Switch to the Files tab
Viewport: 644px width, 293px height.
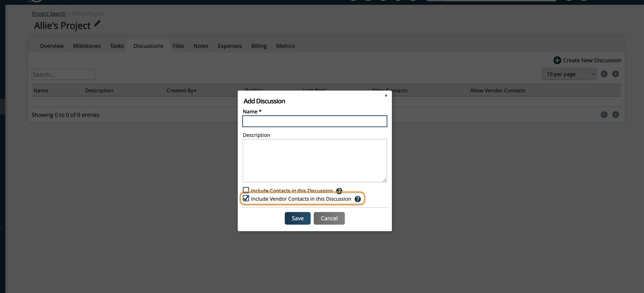pos(178,46)
